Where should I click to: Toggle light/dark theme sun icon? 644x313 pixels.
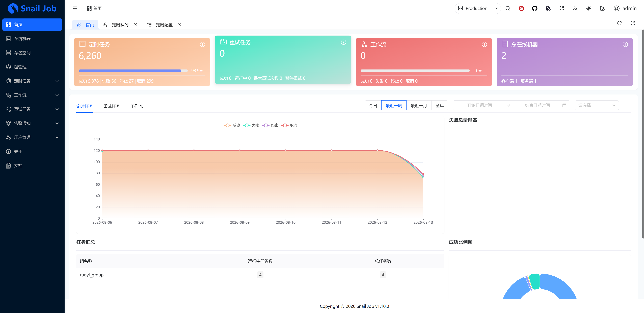click(x=589, y=9)
